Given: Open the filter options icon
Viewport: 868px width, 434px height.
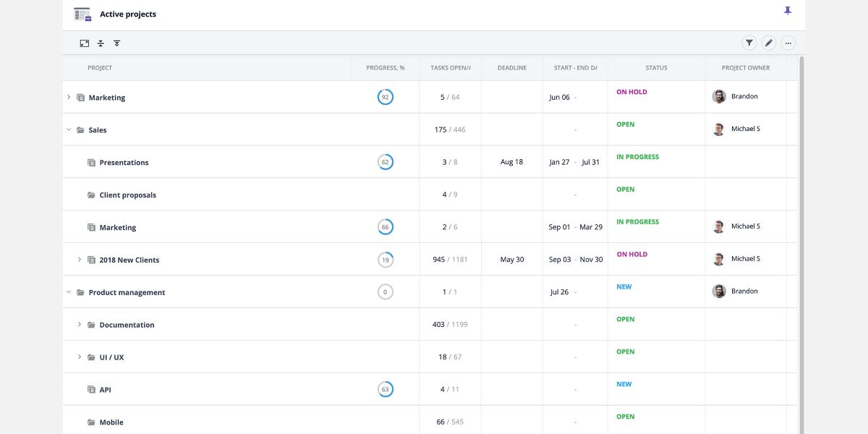Looking at the screenshot, I should (749, 43).
